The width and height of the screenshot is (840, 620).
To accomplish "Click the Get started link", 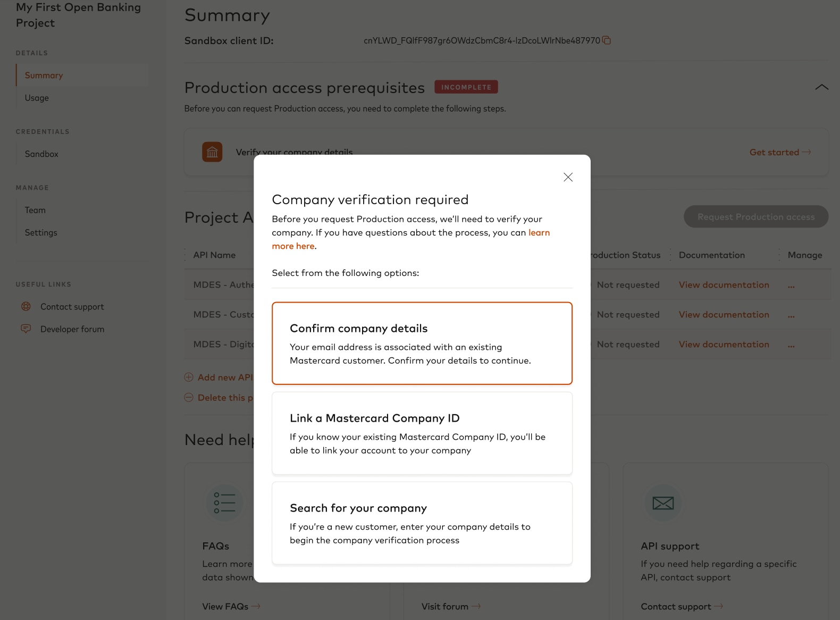I will click(779, 153).
